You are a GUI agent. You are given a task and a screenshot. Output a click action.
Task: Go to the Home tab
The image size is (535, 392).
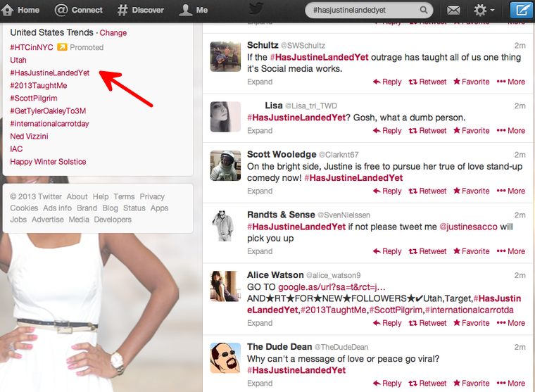(21, 11)
